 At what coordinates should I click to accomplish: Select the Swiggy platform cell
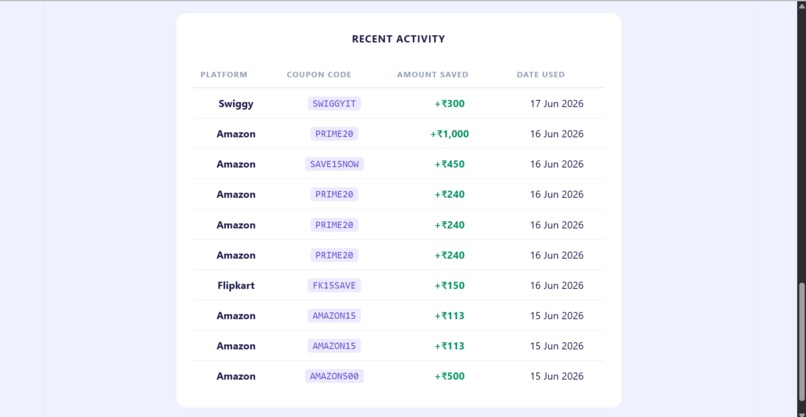[235, 104]
